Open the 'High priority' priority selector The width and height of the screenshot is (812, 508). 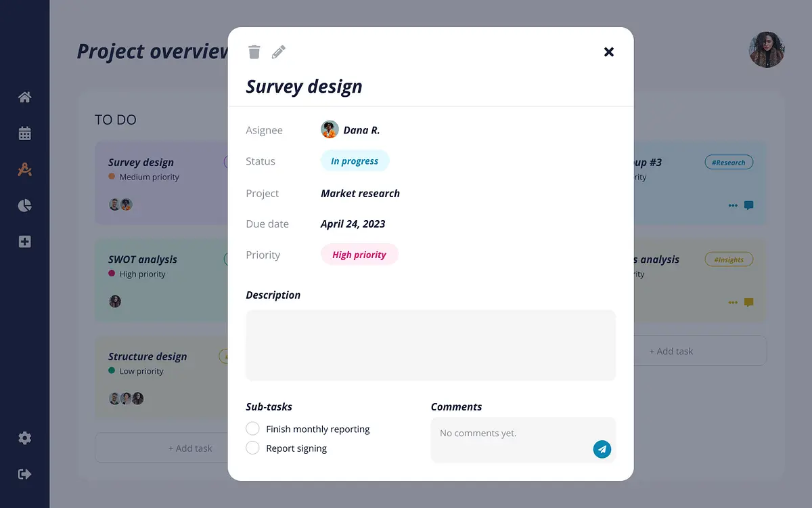(x=359, y=255)
